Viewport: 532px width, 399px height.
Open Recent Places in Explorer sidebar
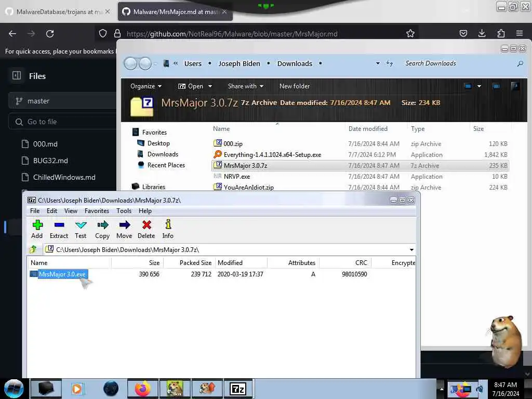click(x=166, y=165)
